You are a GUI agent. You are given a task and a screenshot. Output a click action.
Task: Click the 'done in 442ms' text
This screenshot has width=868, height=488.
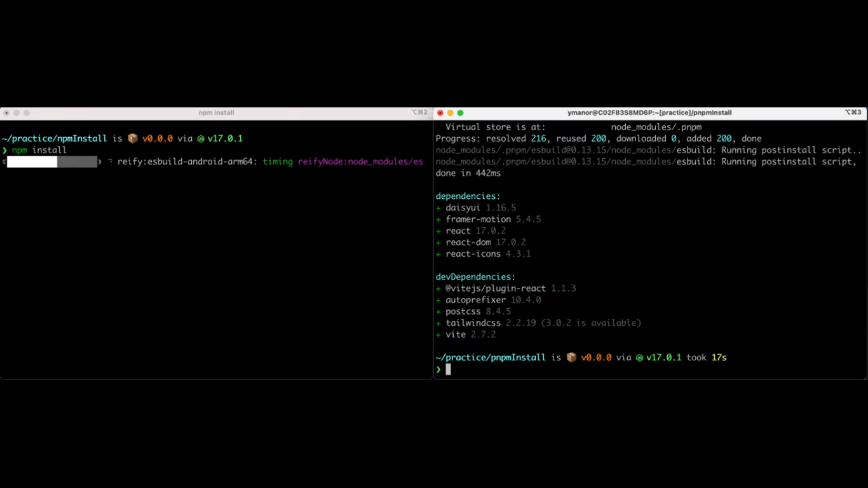(468, 173)
